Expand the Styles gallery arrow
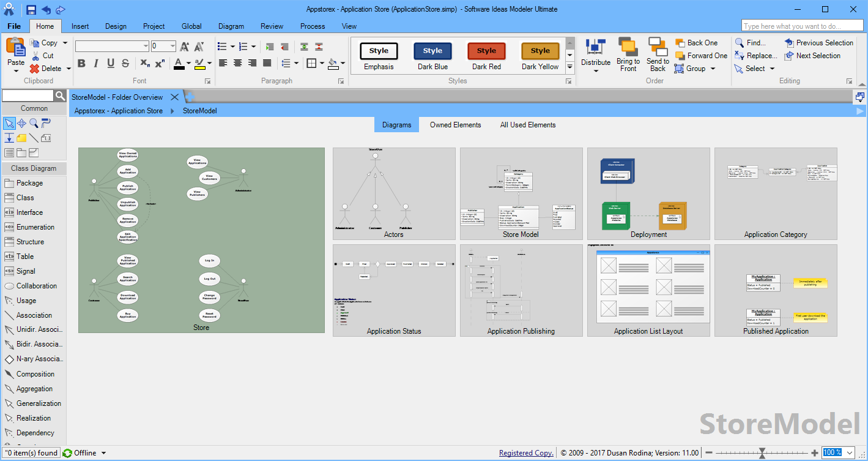 (570, 66)
